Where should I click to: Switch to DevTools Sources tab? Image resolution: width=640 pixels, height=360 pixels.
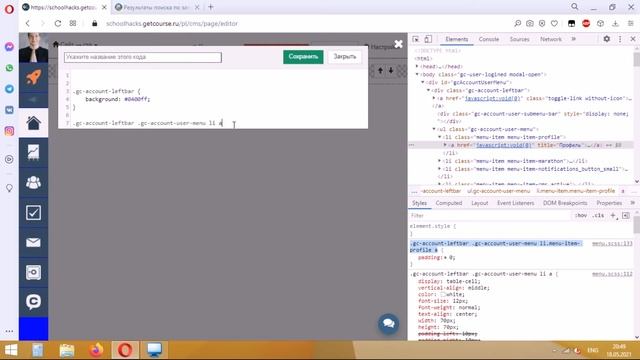pos(520,39)
